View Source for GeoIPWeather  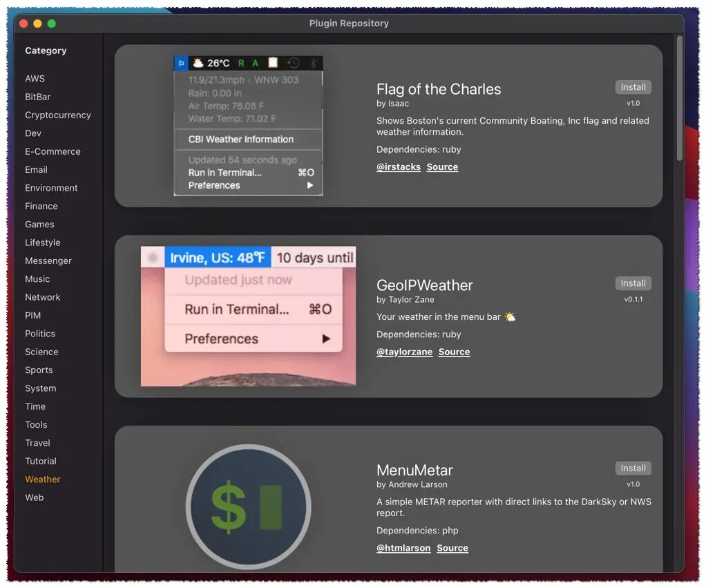click(454, 352)
